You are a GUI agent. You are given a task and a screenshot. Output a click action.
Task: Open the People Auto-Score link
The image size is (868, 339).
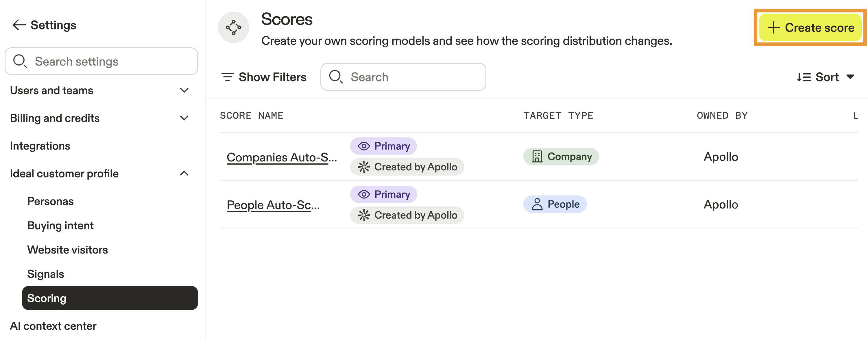click(273, 205)
